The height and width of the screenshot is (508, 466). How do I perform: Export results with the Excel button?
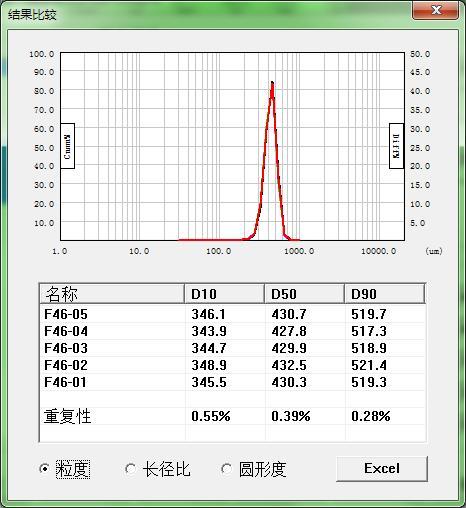(382, 469)
